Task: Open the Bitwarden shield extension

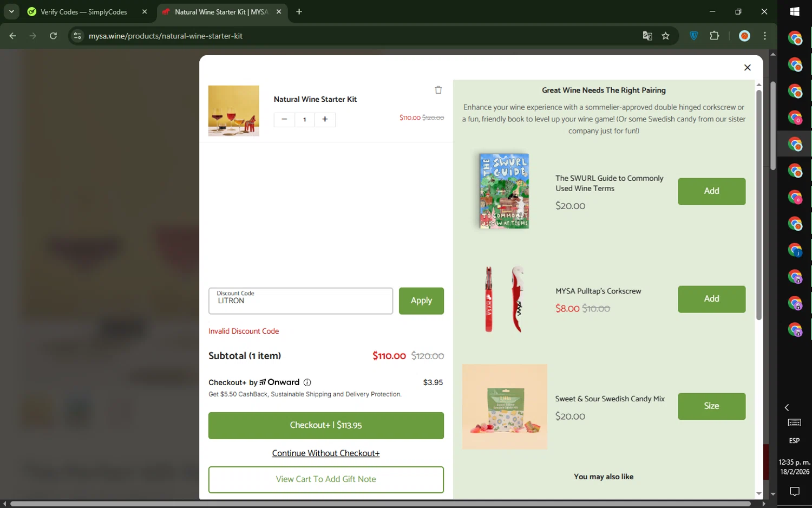Action: click(694, 36)
